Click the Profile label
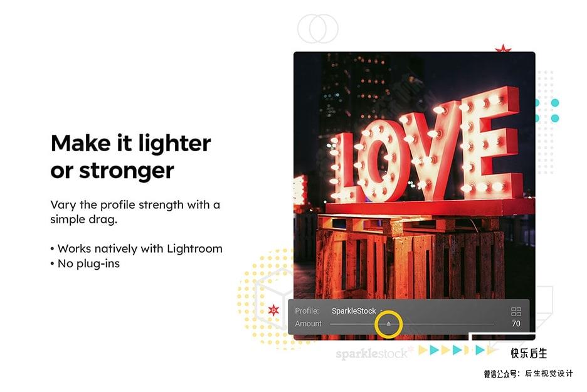587x392 pixels. coord(307,310)
